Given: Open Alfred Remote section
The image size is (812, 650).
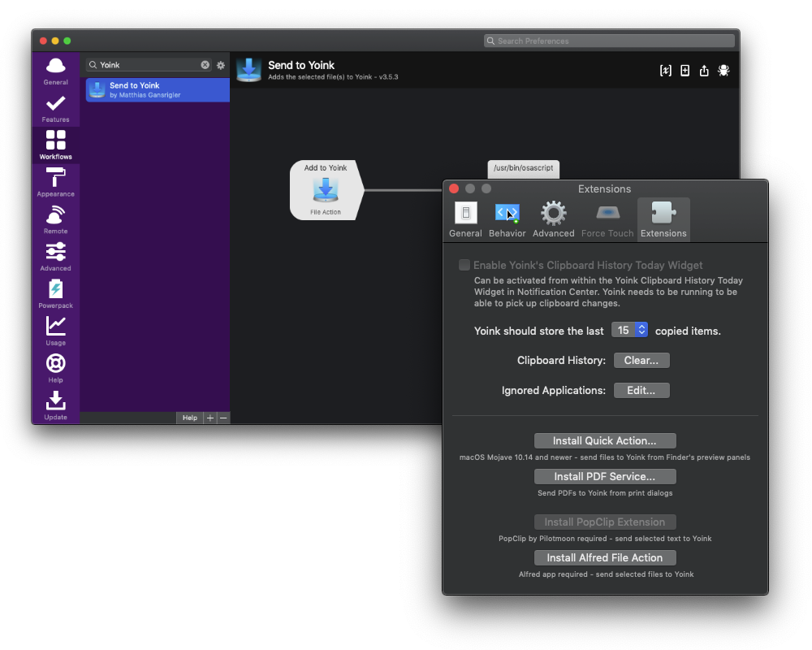Looking at the screenshot, I should point(55,219).
